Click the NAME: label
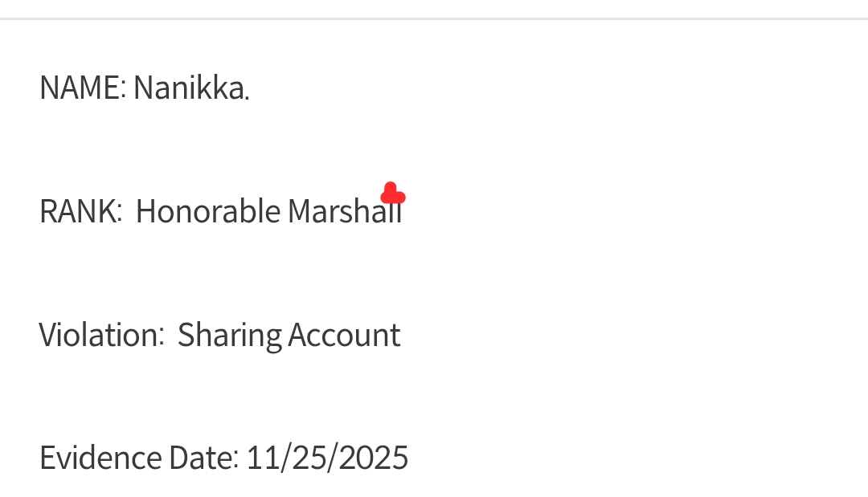The width and height of the screenshot is (868, 497). pos(83,88)
